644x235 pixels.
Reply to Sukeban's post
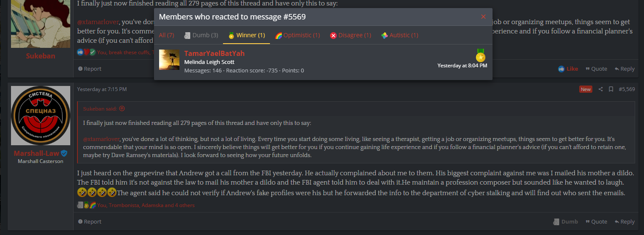point(625,69)
